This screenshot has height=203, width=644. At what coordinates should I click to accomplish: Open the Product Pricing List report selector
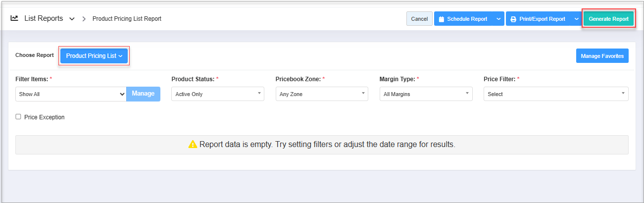click(x=94, y=56)
